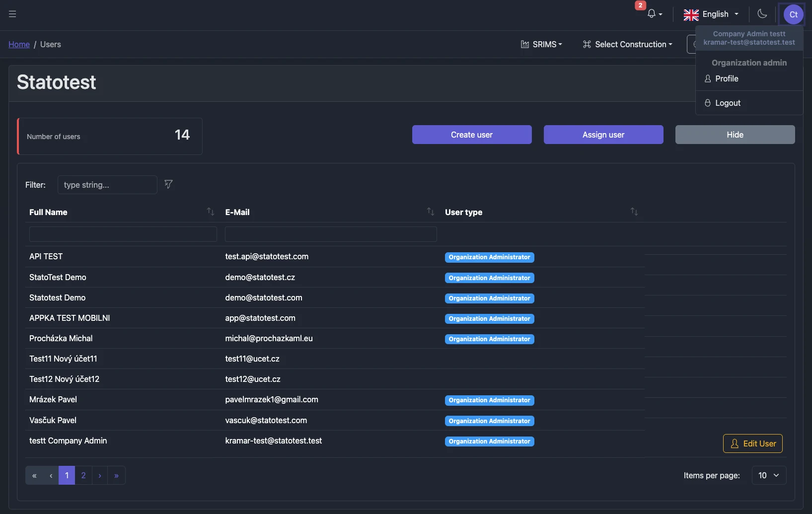Toggle sorting on the E-Mail column
This screenshot has height=514, width=812.
point(430,212)
